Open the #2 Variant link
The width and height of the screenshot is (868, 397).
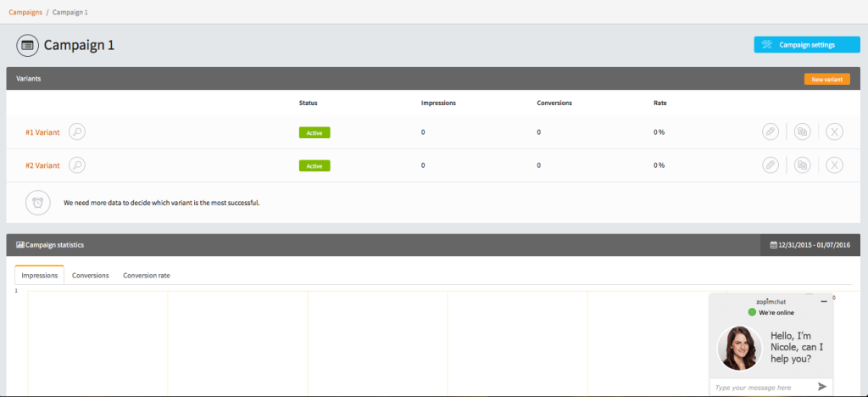click(42, 165)
